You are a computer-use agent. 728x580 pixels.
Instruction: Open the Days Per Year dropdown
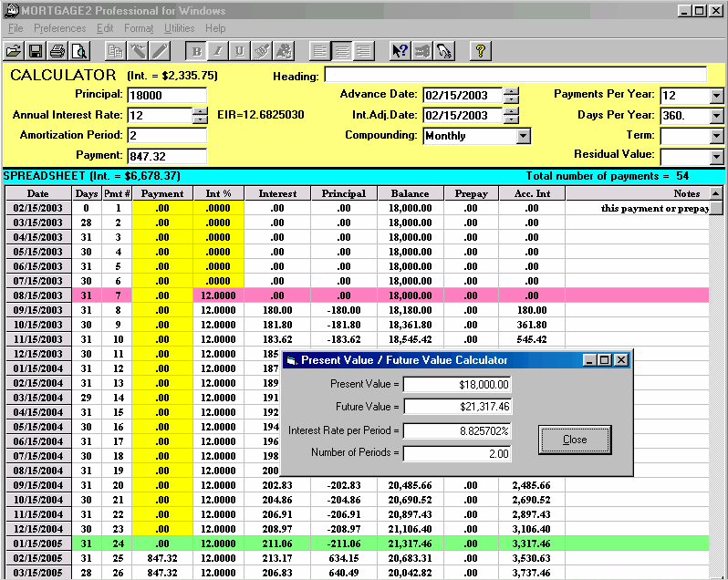tap(716, 116)
